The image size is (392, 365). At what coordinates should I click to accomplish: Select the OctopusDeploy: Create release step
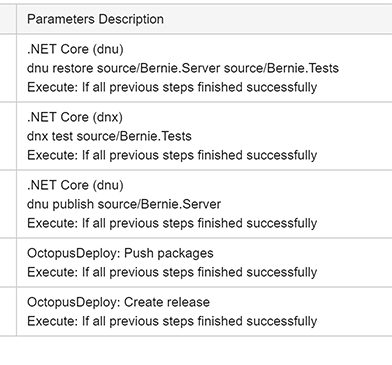(119, 302)
